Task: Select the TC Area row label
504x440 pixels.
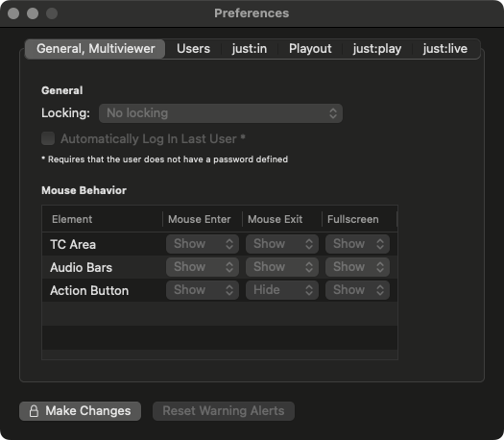Action: click(x=73, y=244)
